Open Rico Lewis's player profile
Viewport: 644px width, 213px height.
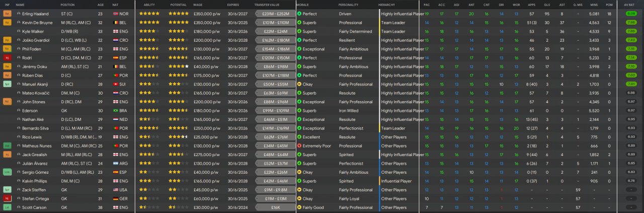[32, 137]
